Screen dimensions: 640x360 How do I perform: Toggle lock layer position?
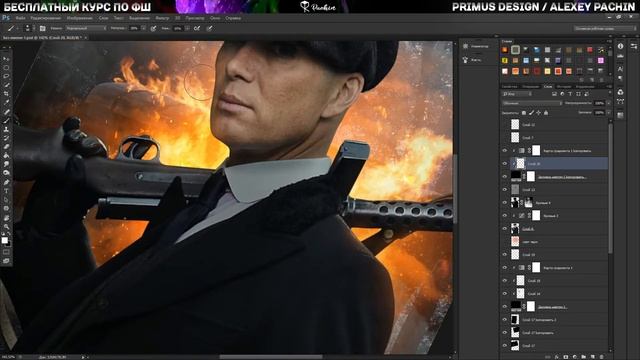click(x=539, y=113)
